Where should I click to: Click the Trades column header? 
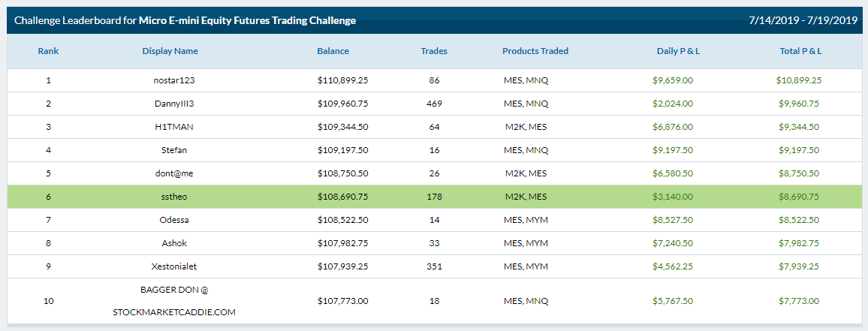[434, 51]
